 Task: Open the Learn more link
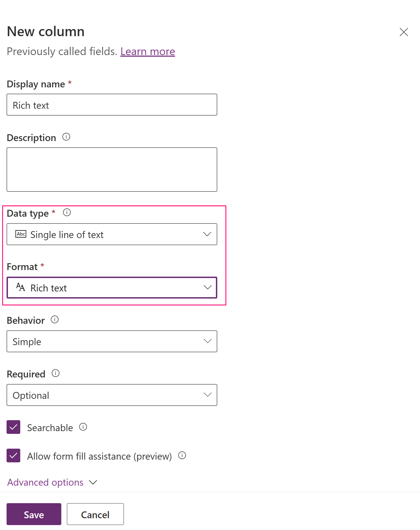(147, 51)
